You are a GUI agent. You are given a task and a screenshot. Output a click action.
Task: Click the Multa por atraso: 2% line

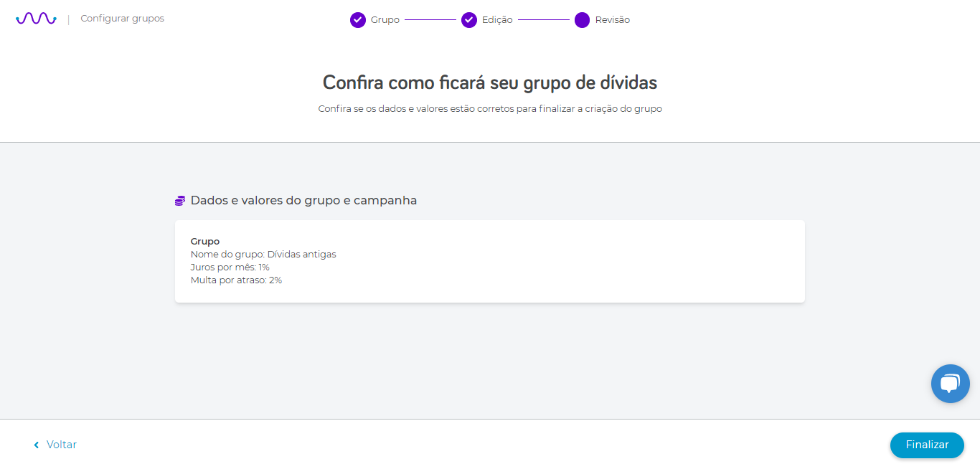236,280
